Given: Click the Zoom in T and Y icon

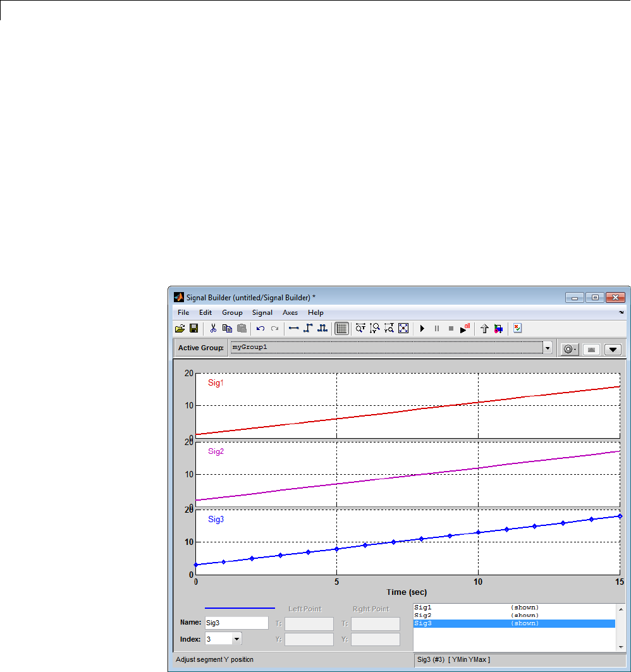Looking at the screenshot, I should click(389, 328).
